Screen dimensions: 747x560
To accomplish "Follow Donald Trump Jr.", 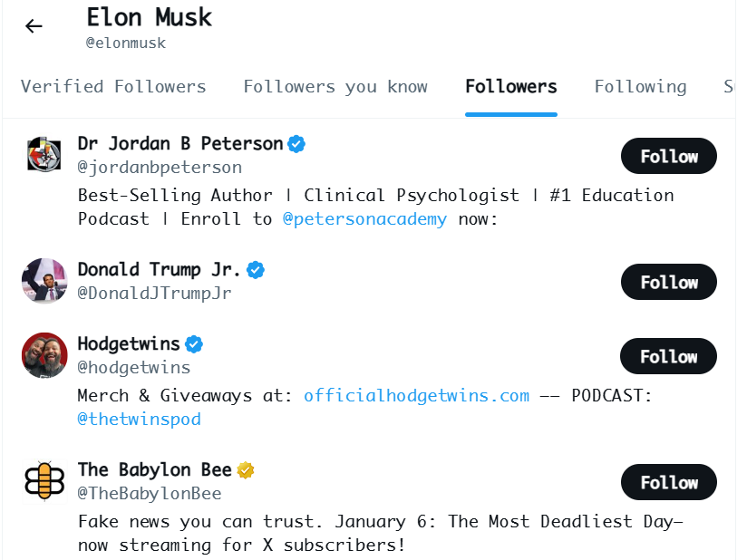I will tap(668, 282).
